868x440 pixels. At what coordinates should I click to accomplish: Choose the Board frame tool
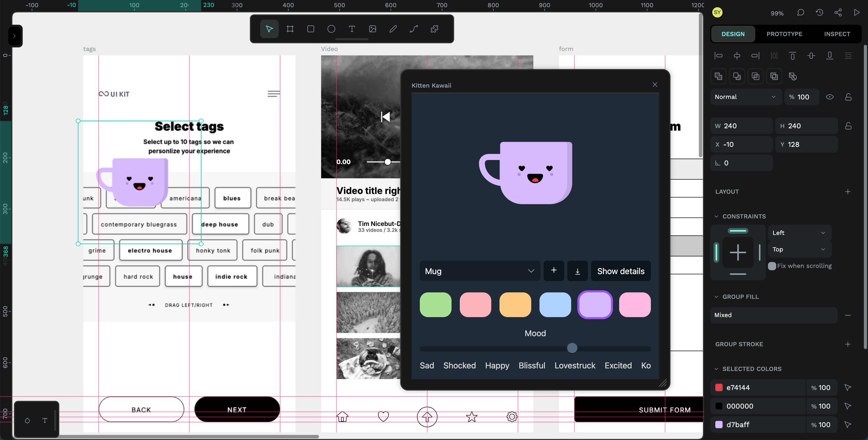click(290, 29)
